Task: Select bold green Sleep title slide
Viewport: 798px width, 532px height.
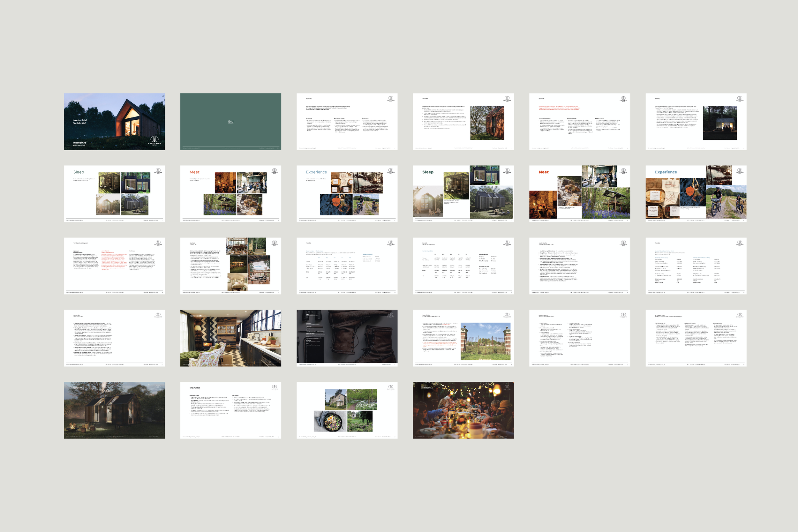Action: (463, 194)
